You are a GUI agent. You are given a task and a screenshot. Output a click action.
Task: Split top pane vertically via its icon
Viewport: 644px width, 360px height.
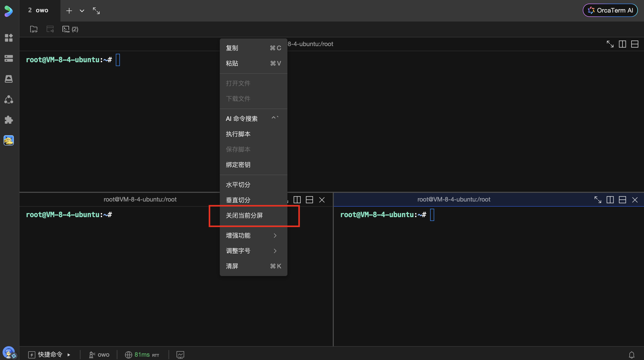(x=622, y=44)
